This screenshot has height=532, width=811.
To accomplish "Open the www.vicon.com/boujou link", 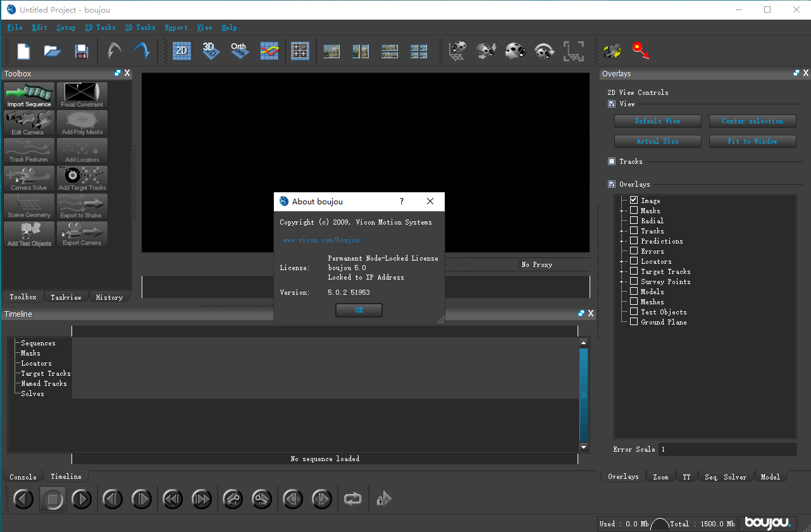I will point(321,240).
